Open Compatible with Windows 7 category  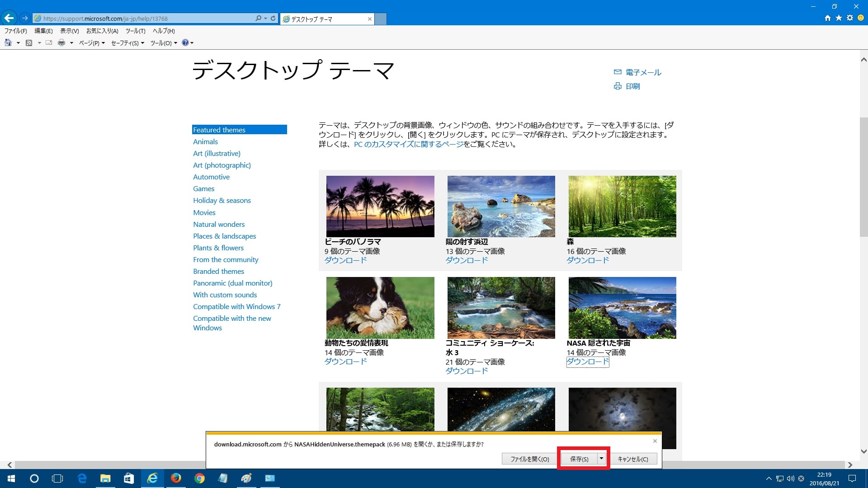pos(237,306)
